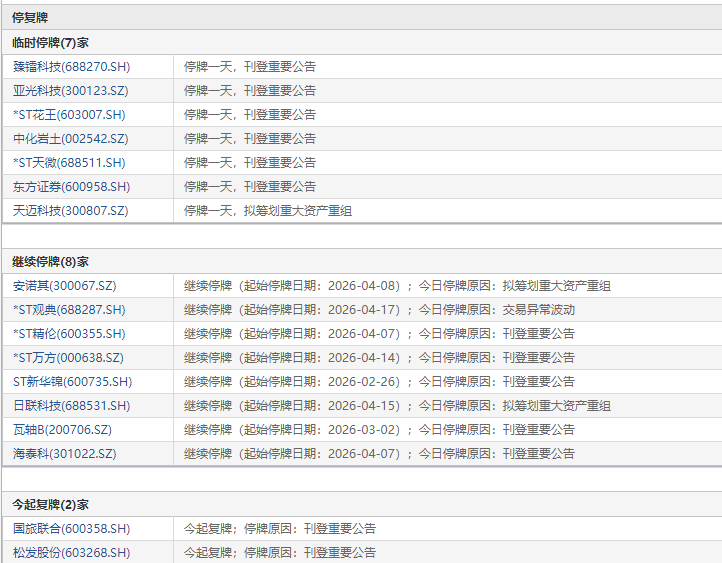Select 天迈科技 拟筹划重大资产重组 reason text
This screenshot has height=563, width=722.
pos(268,211)
